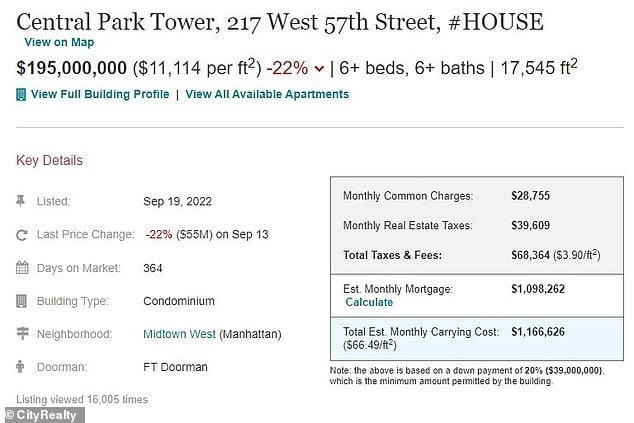Click the CityRealty watermark credit
634x423 pixels.
[x=38, y=413]
